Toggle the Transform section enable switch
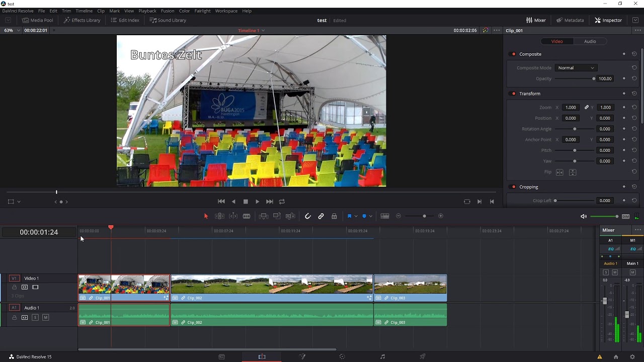644x362 pixels. tap(513, 94)
